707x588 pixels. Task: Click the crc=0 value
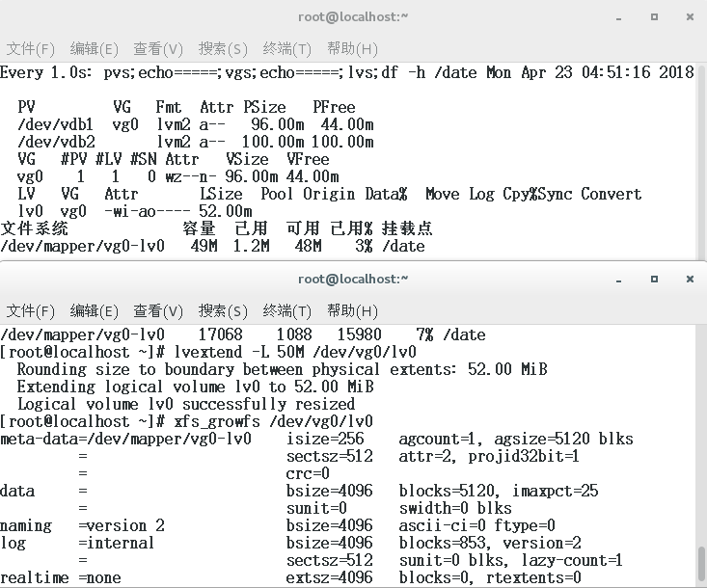point(308,473)
